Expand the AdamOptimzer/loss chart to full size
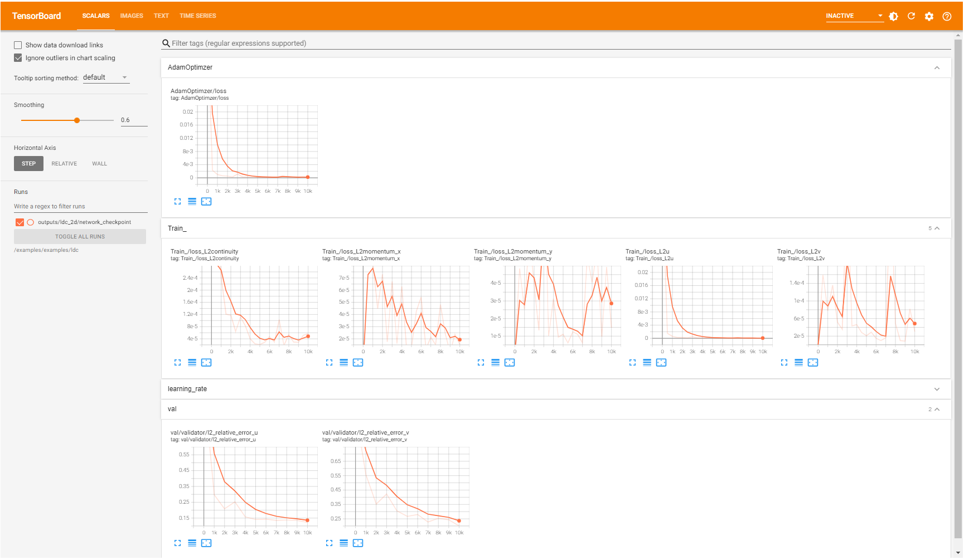964x560 pixels. (x=177, y=201)
